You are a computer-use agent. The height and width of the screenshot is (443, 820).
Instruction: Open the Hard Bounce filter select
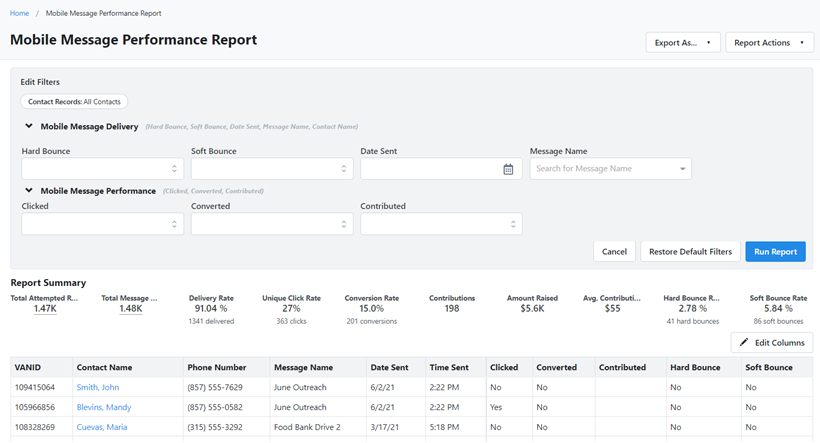[102, 169]
